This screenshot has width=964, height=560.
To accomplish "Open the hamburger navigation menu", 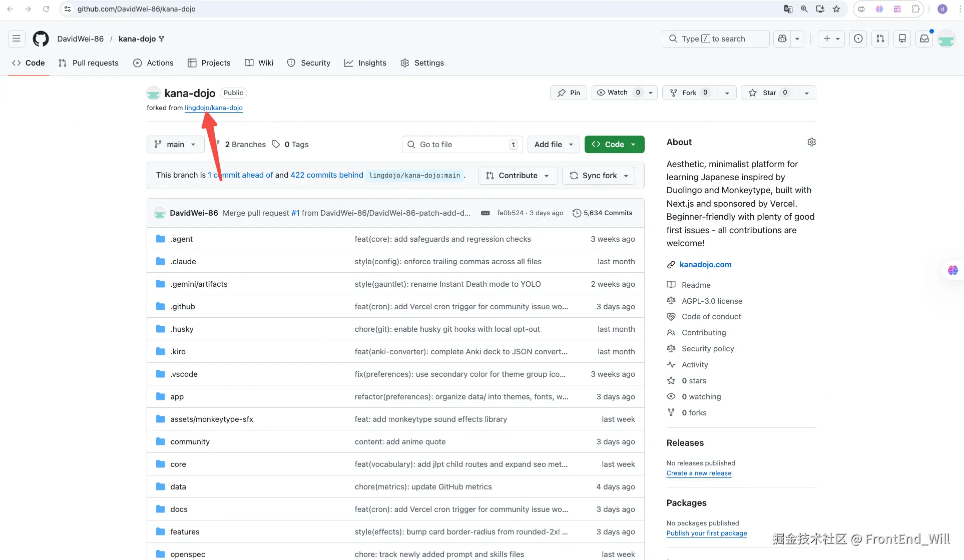I will tap(17, 39).
